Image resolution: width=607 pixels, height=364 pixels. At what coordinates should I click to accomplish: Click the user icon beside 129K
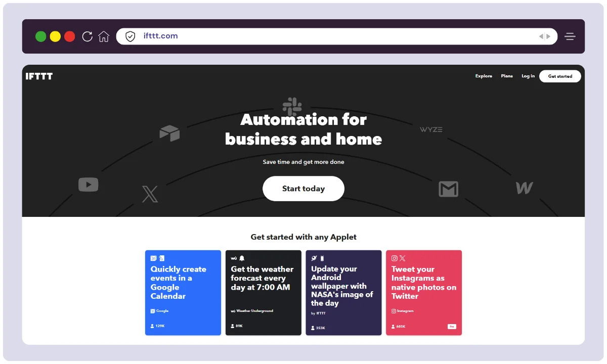[x=152, y=326]
